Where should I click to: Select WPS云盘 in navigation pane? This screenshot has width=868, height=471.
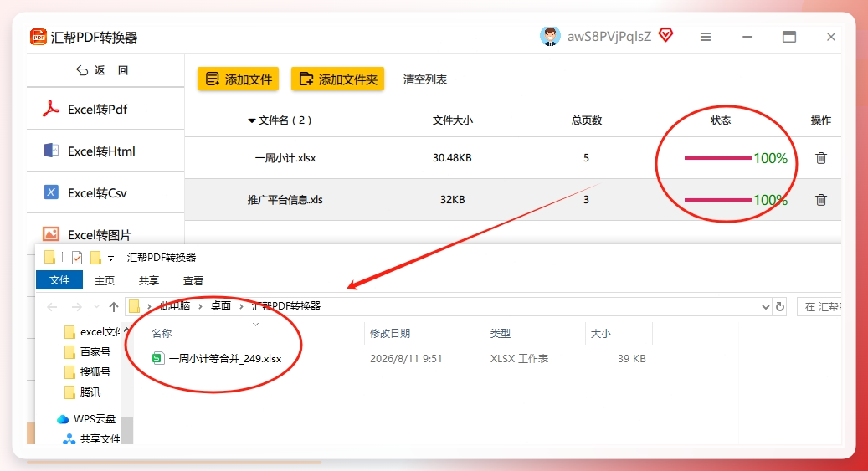point(86,419)
